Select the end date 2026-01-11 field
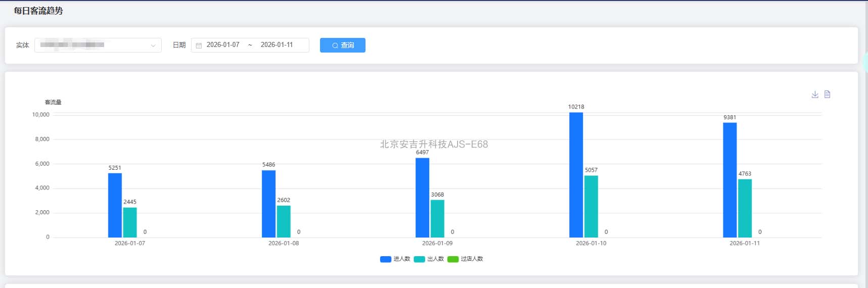This screenshot has height=288, width=868. point(277,45)
